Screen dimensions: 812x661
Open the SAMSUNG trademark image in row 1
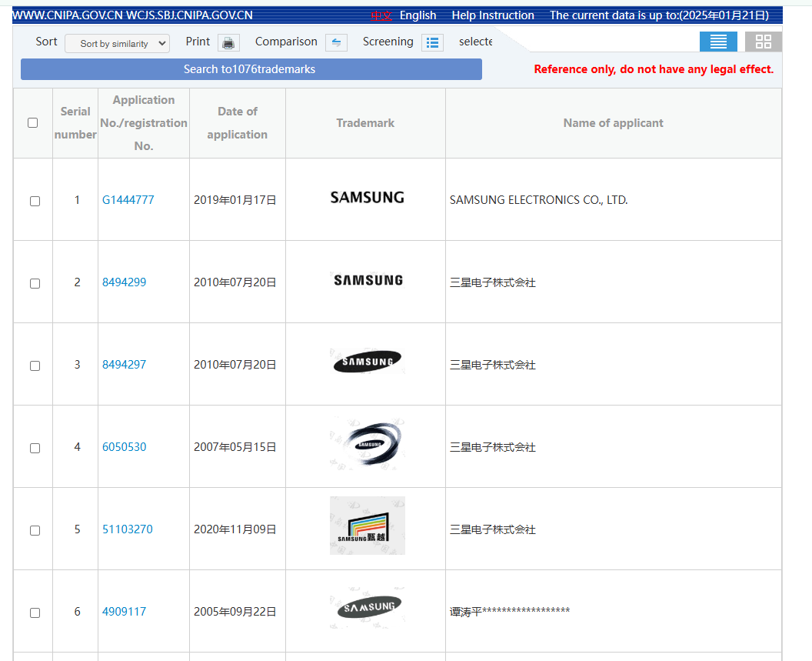pyautogui.click(x=367, y=198)
